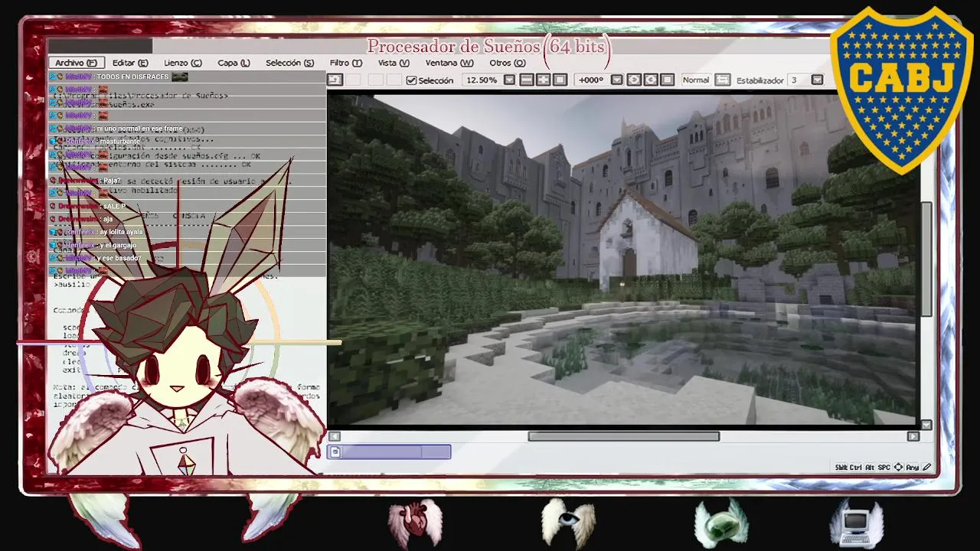
Task: Click the Any indicator in status bar
Action: tap(913, 467)
